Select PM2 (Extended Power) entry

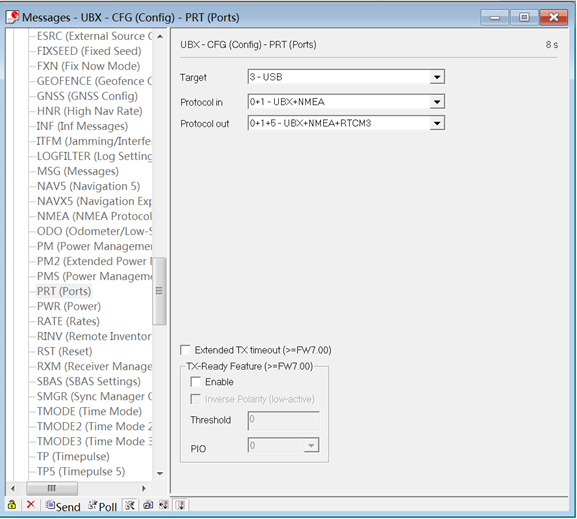point(94,261)
